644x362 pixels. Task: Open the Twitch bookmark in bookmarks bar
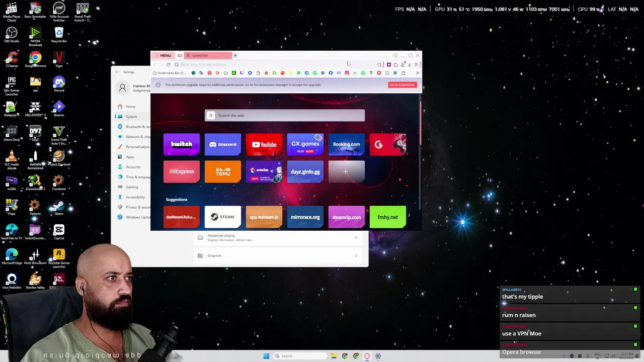point(242,73)
